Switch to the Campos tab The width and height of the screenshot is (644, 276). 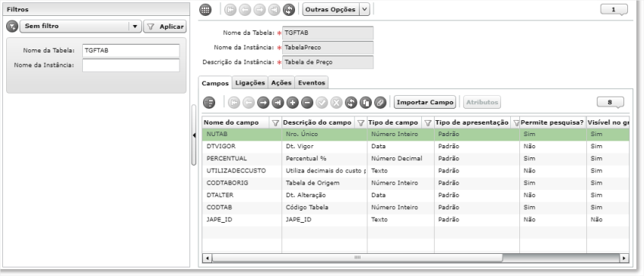215,83
